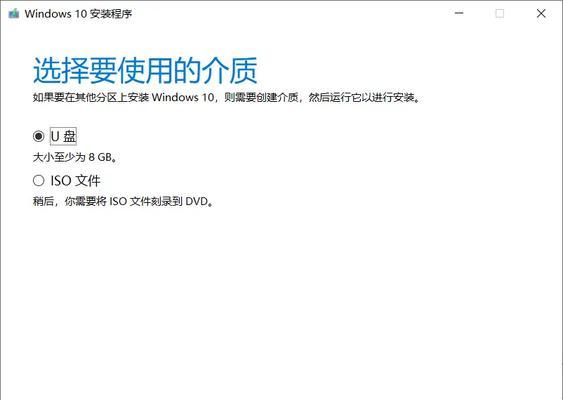Click the 大小至少为 8 GB note

(x=75, y=157)
